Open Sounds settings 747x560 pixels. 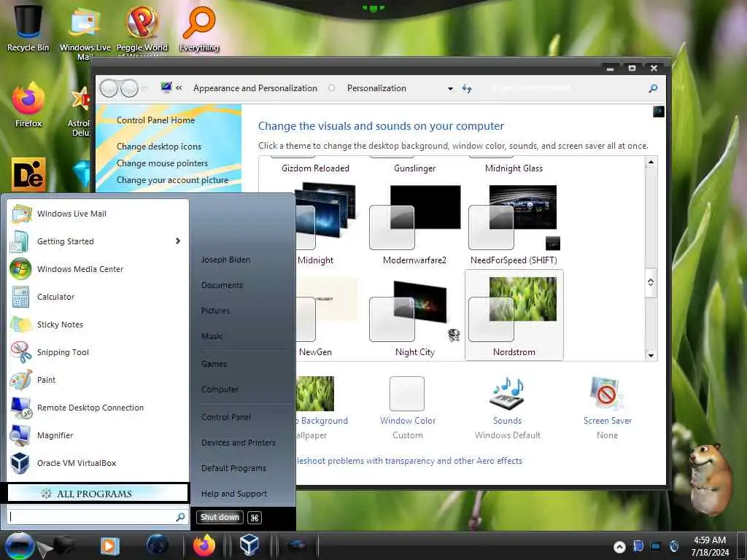point(508,407)
